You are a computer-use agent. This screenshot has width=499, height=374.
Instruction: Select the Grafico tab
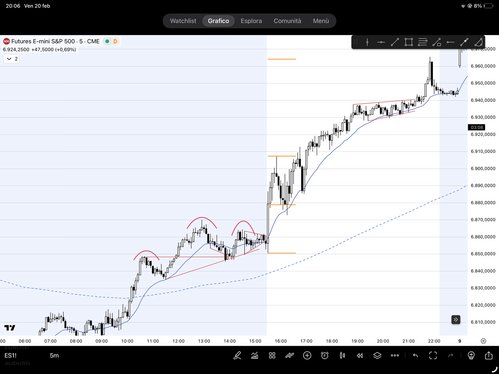(x=218, y=21)
